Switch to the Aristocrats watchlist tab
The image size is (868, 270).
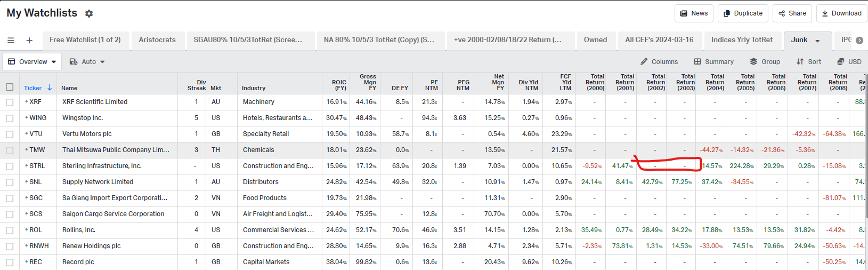pos(157,40)
